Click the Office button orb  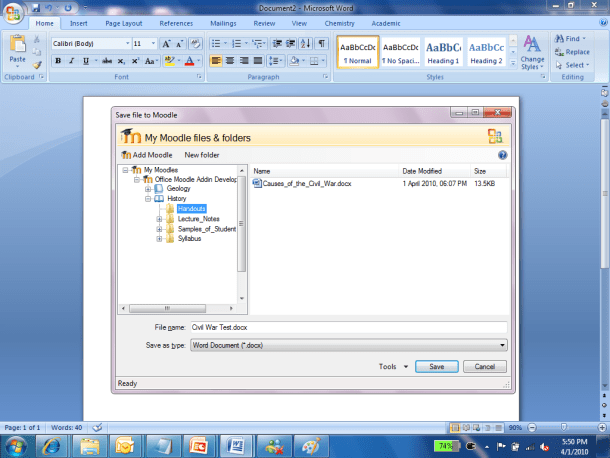pyautogui.click(x=13, y=14)
